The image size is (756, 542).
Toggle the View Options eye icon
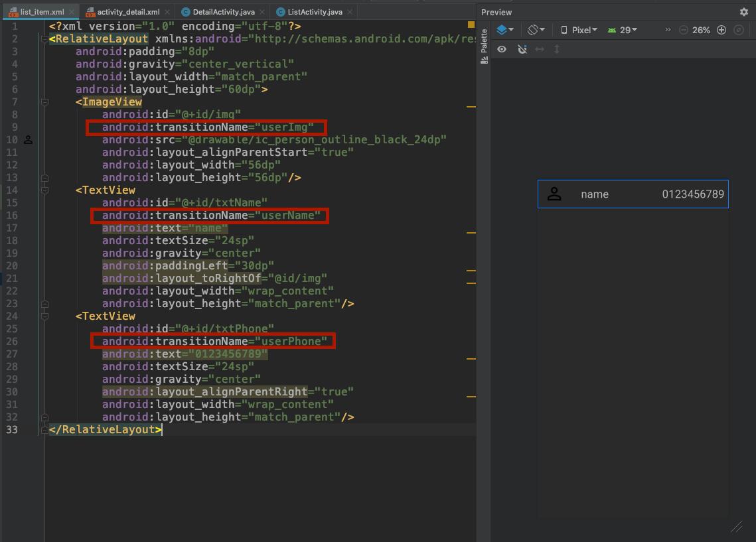click(x=501, y=49)
